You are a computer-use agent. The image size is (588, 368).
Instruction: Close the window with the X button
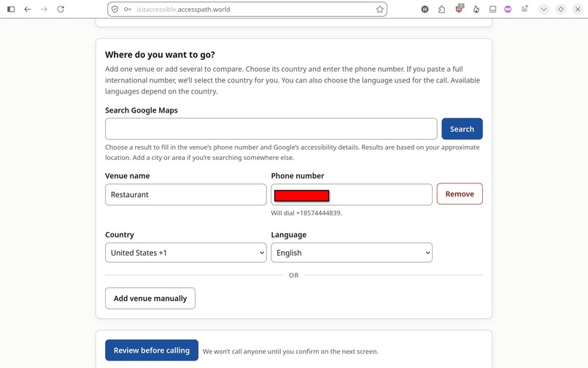(x=578, y=9)
